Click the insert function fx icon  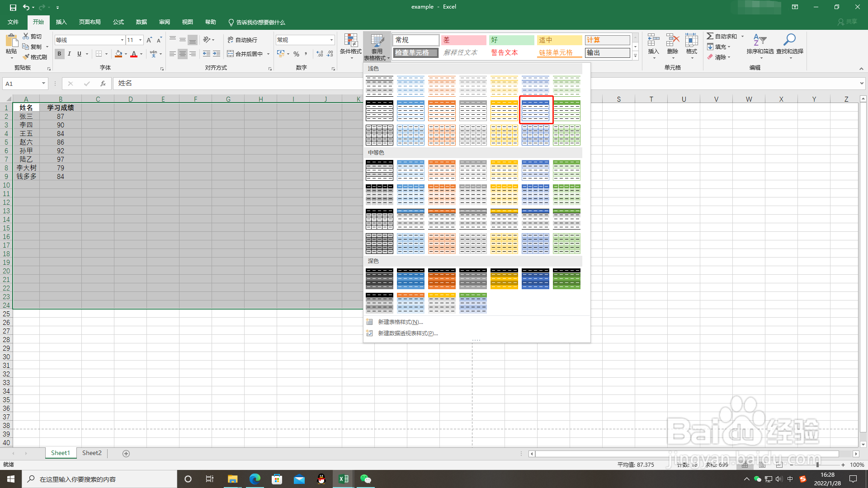[103, 84]
